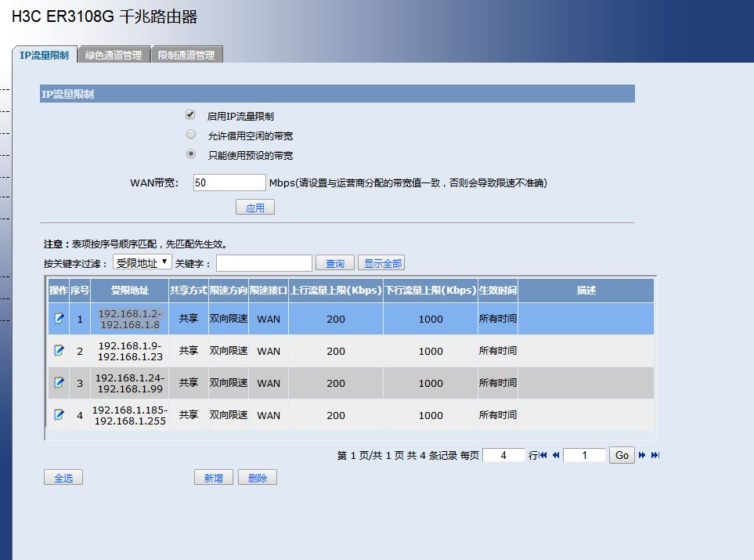Viewport: 754px width, 560px height.
Task: Select address cell 192.168.1.9-192.168.1.23
Action: pos(130,351)
